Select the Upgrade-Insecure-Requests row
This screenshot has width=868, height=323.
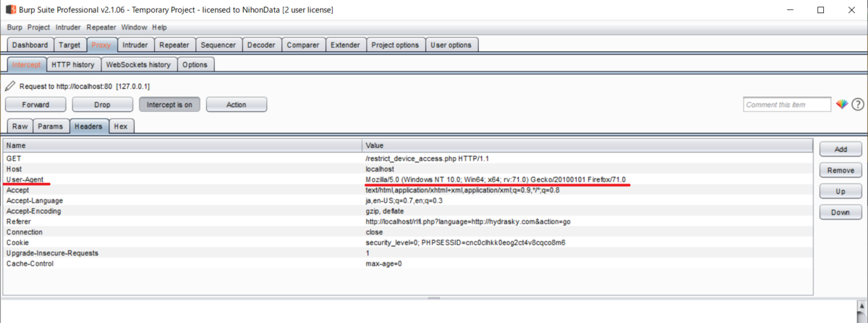point(407,253)
